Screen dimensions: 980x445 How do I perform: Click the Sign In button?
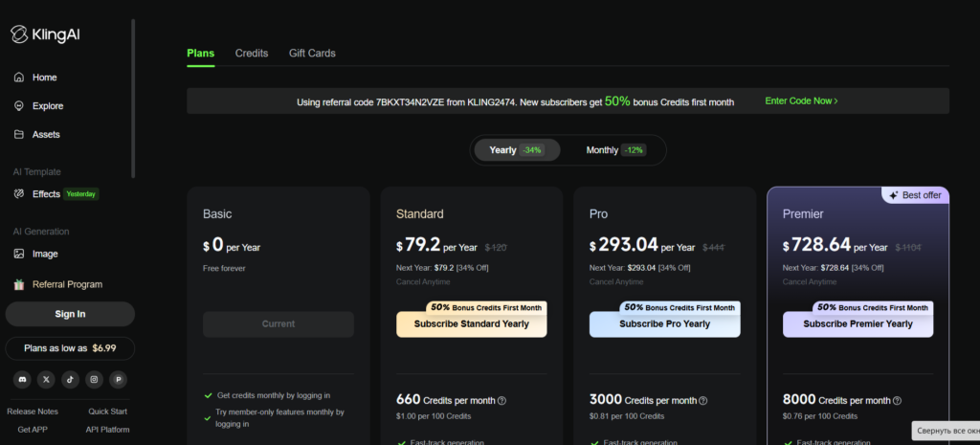[x=70, y=315]
